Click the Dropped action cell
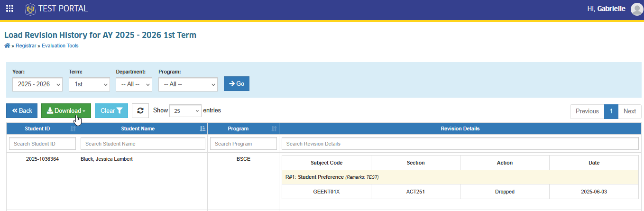The width and height of the screenshot is (644, 211). coord(505,192)
